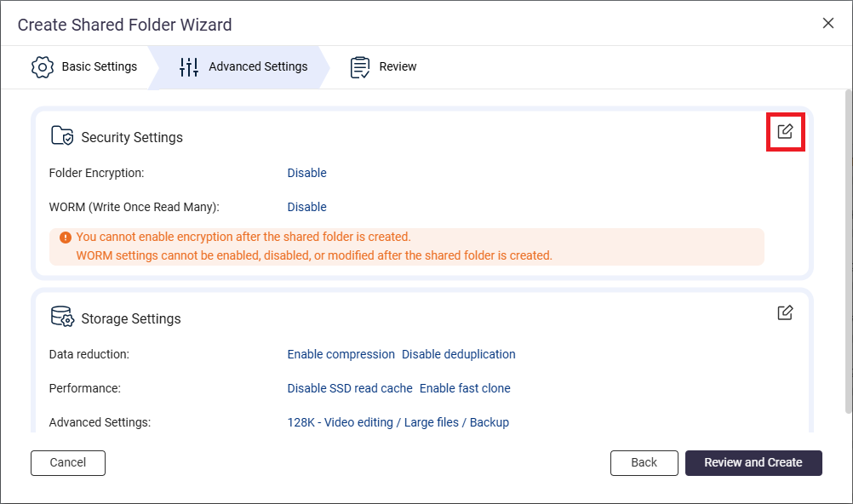Click the Advanced Settings sliders icon

[x=189, y=66]
